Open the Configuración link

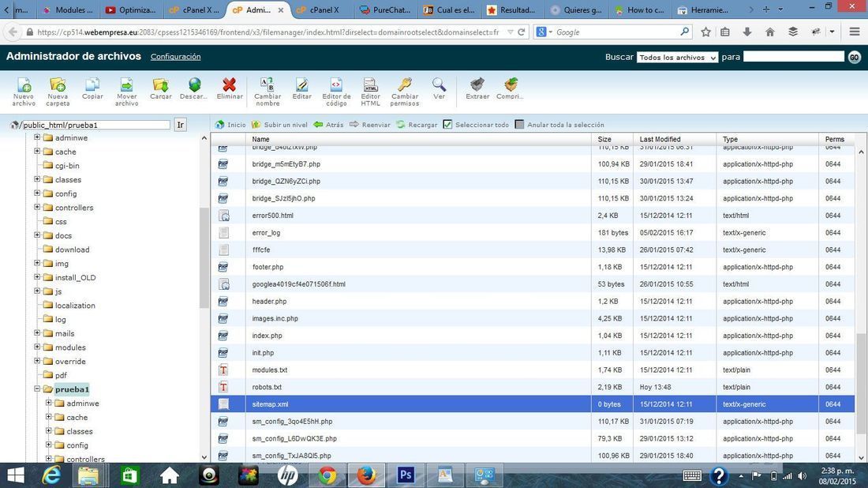(175, 57)
